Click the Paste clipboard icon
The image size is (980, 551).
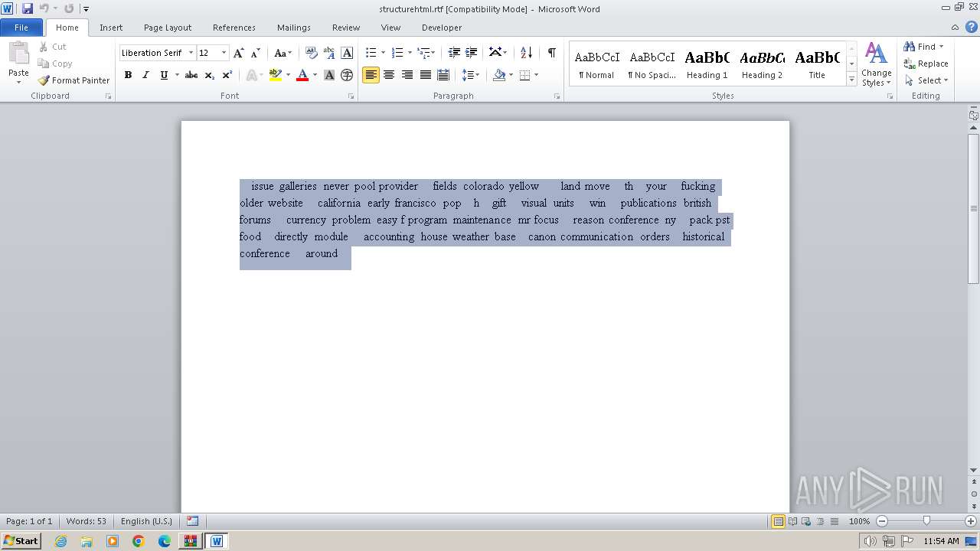(x=18, y=55)
